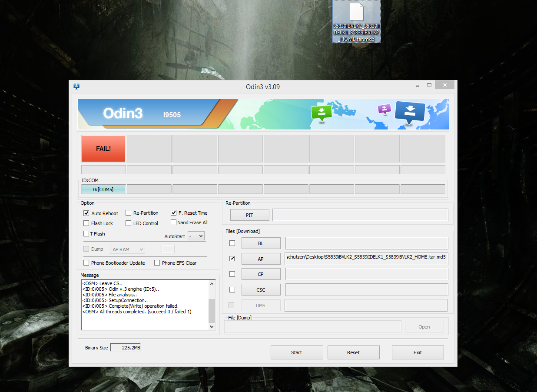This screenshot has width=537, height=392.
Task: Click the PIT button
Action: point(249,215)
